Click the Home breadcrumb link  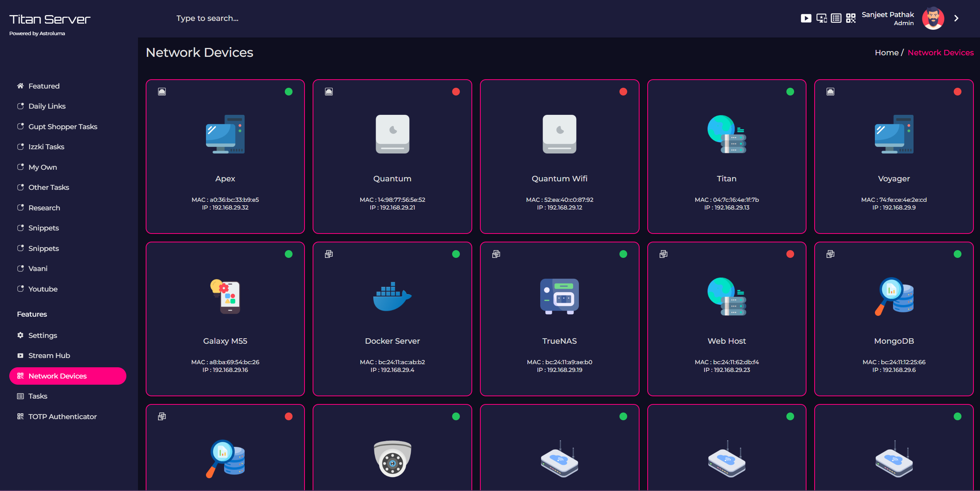coord(886,53)
